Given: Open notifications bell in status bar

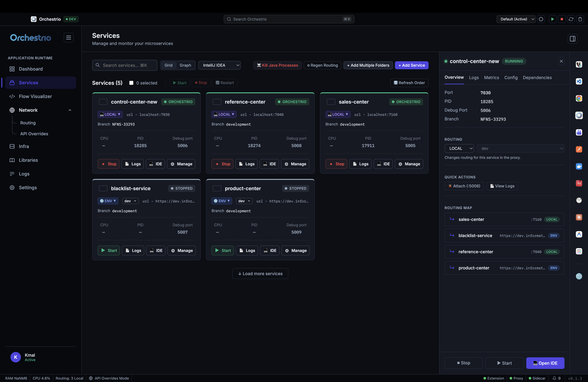Looking at the screenshot, I should tap(554, 378).
